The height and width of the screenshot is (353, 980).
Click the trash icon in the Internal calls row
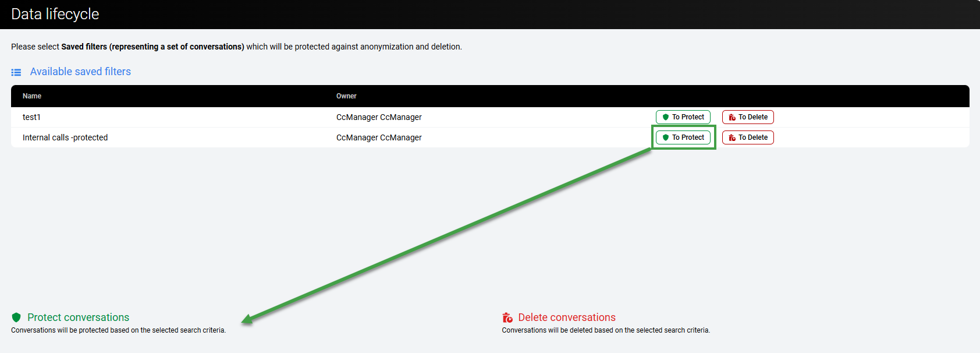(732, 137)
